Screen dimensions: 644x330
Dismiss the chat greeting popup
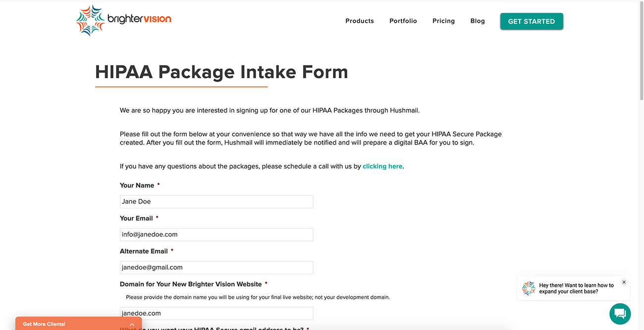(x=624, y=282)
